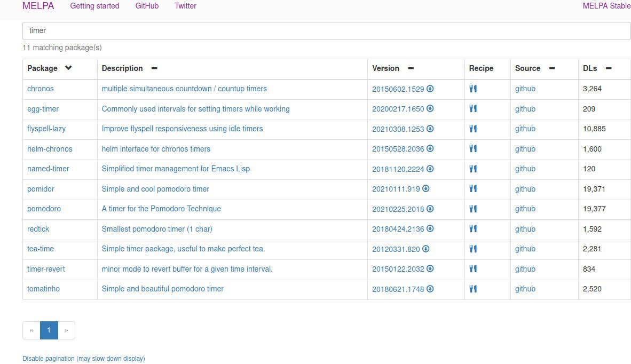
Task: Open the recipe icon for helm-chronos
Action: tap(473, 148)
